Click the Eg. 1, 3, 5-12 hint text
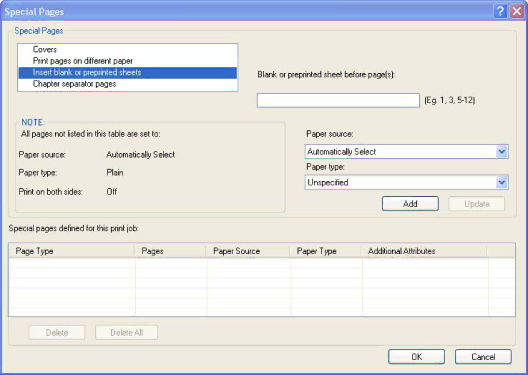The height and width of the screenshot is (375, 528). click(450, 100)
